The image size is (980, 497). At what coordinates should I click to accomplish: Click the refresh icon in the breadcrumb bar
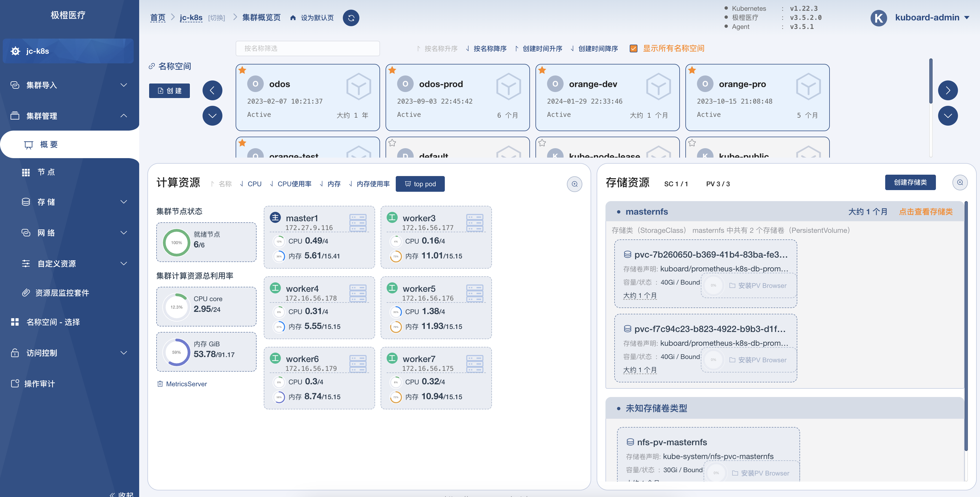(x=351, y=18)
